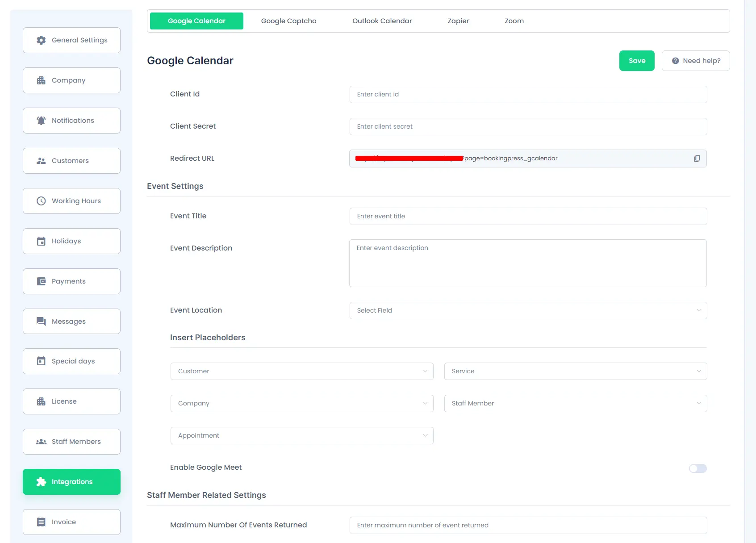756x543 pixels.
Task: Go to Notifications settings
Action: tap(71, 121)
